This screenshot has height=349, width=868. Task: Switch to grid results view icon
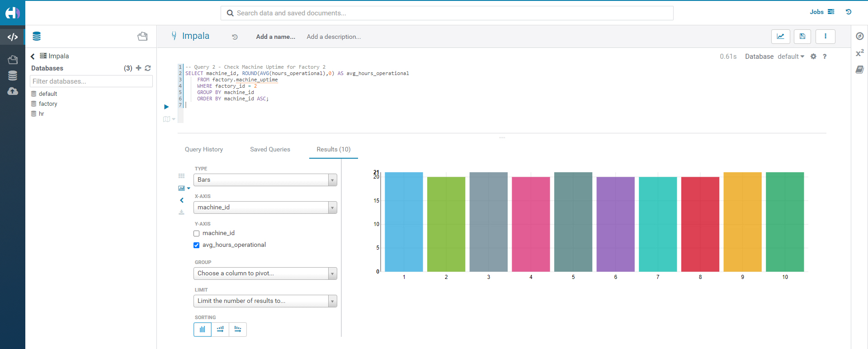tap(182, 176)
